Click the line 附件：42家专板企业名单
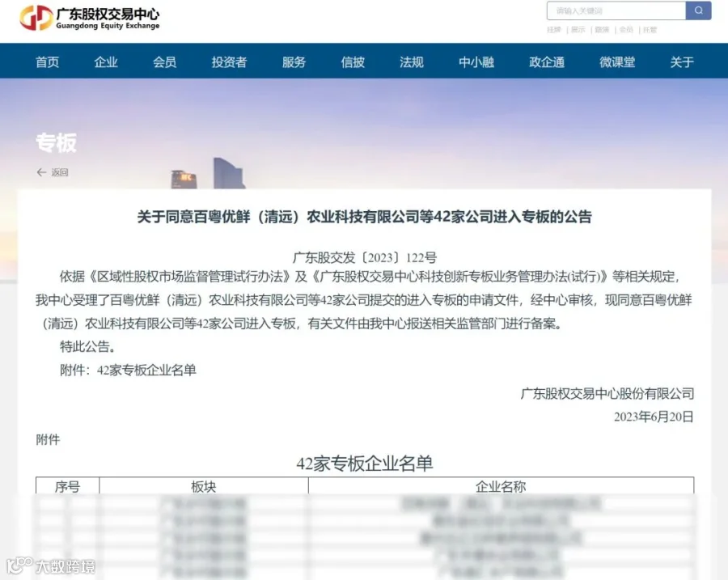728x580 pixels. tap(128, 370)
